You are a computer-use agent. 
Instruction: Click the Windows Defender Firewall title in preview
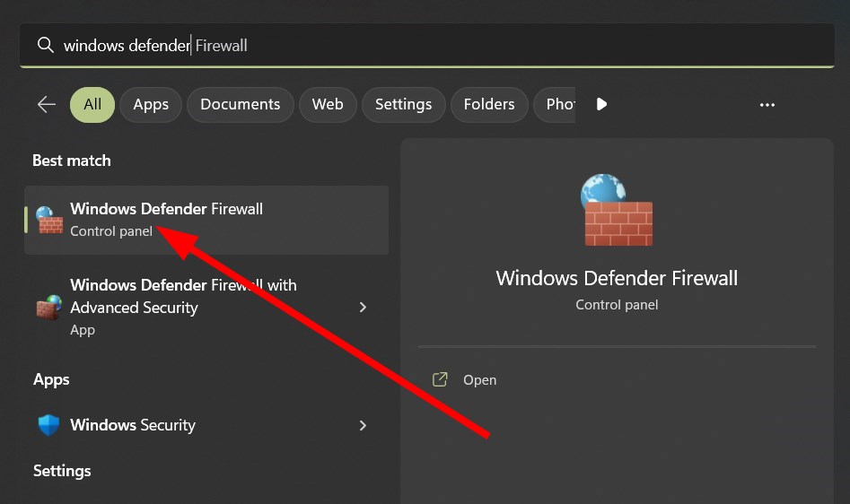coord(617,278)
